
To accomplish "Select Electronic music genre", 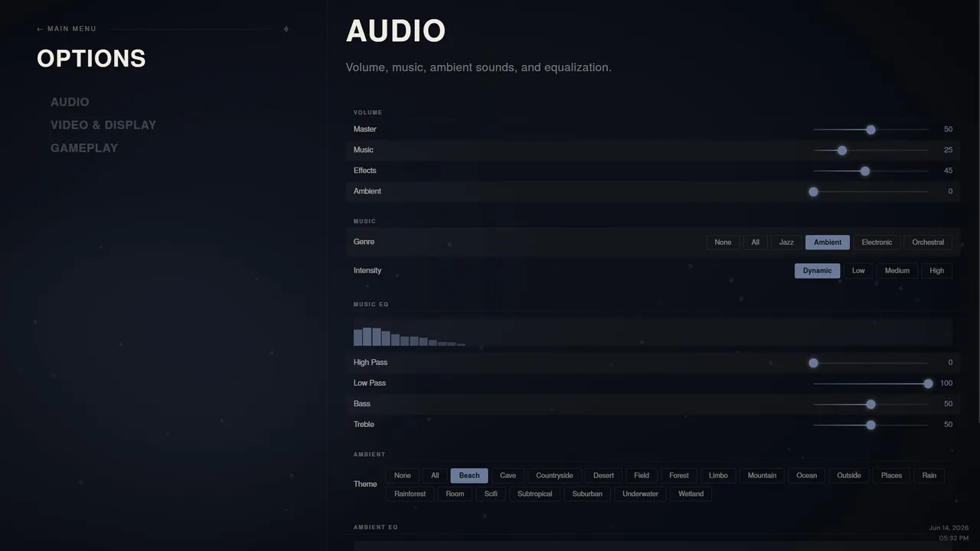I will (877, 242).
